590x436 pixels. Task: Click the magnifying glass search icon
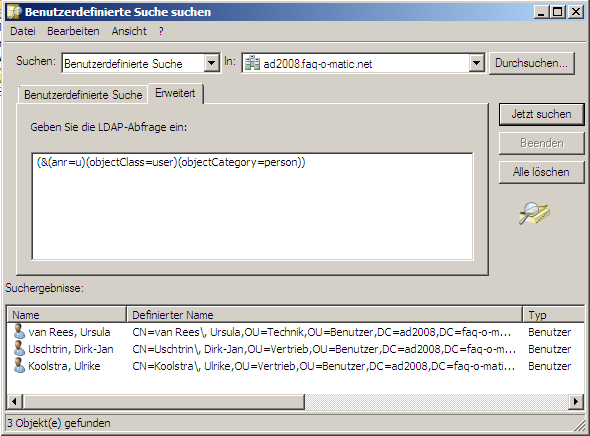534,213
